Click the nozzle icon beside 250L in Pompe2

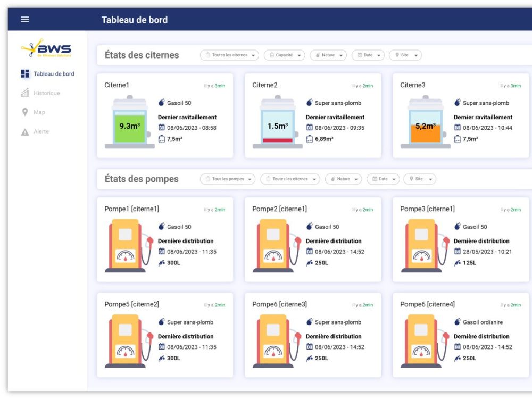tap(310, 263)
